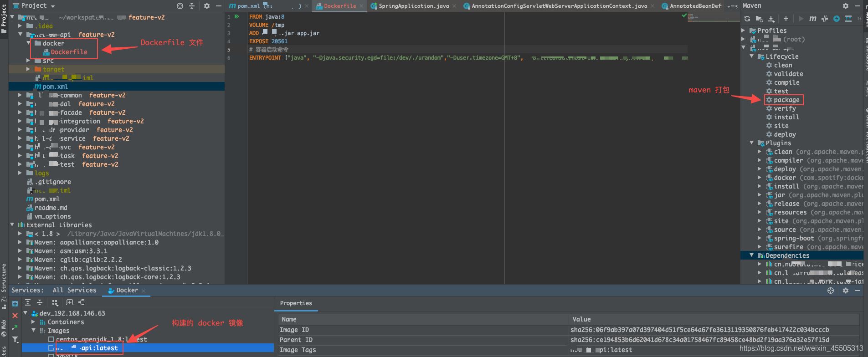868x357 pixels.
Task: Click Reimport All Maven Projects icon
Action: point(747,19)
